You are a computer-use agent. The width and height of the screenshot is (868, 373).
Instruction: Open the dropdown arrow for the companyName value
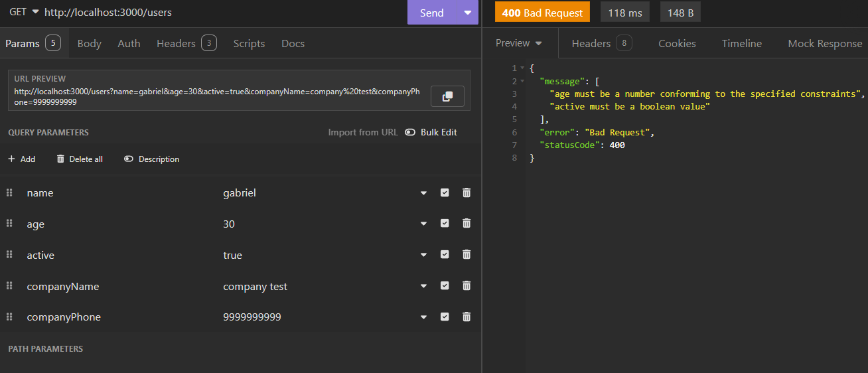pos(423,286)
